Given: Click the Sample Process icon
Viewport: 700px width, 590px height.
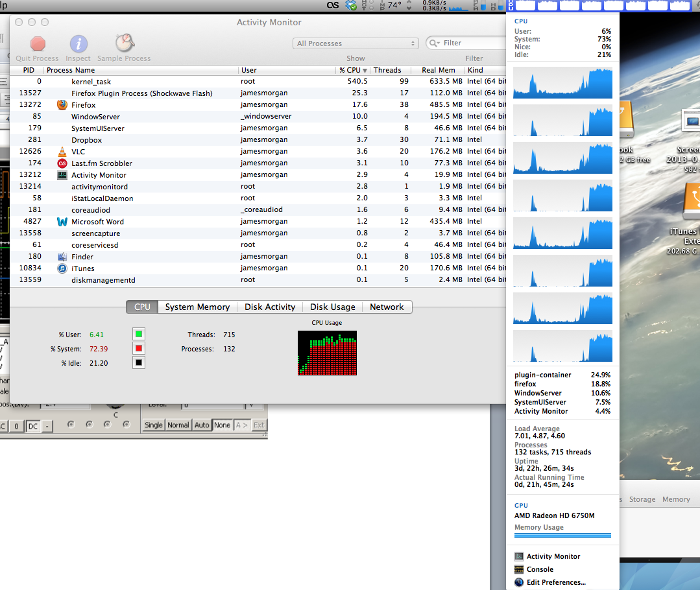Looking at the screenshot, I should (x=125, y=43).
